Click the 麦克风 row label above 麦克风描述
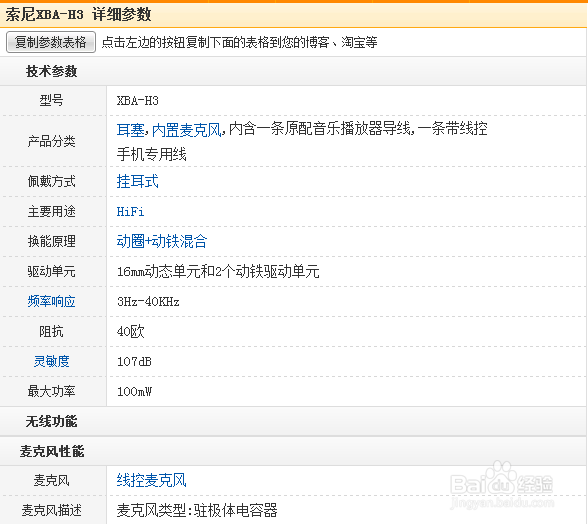 pyautogui.click(x=51, y=480)
